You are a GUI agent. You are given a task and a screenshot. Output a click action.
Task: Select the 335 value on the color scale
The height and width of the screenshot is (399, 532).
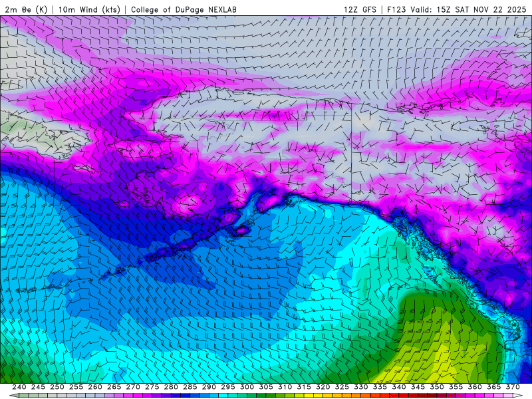pyautogui.click(x=380, y=387)
